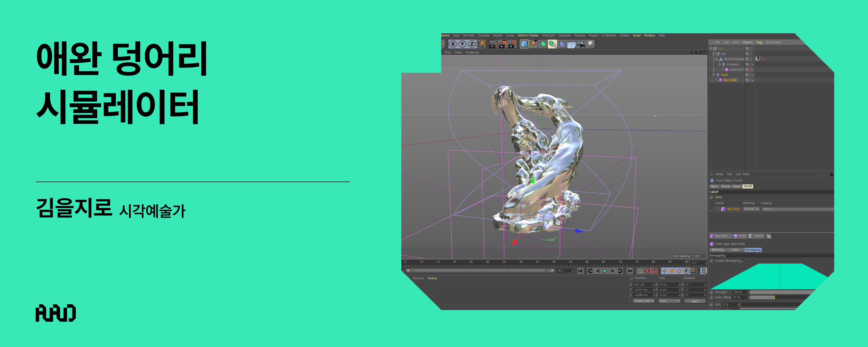Viewport: 868px width, 347px height.
Task: Click the Spline Pen tool icon
Action: (534, 44)
